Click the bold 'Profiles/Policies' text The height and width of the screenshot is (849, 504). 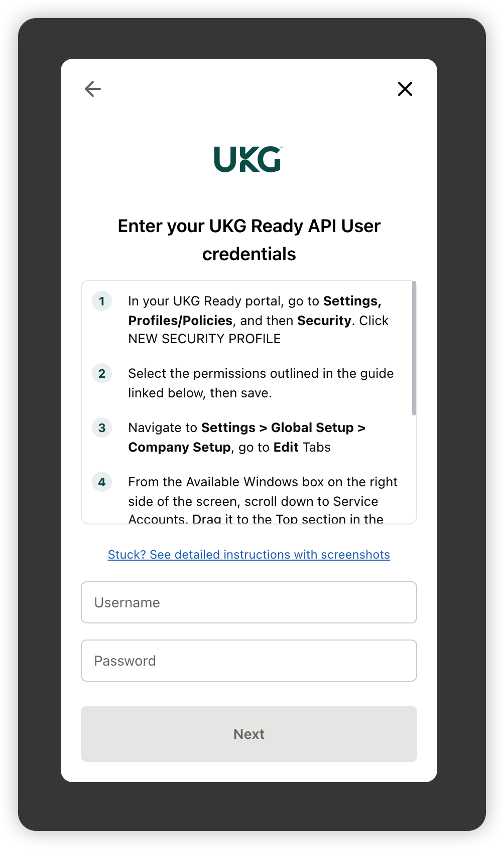pyautogui.click(x=180, y=321)
